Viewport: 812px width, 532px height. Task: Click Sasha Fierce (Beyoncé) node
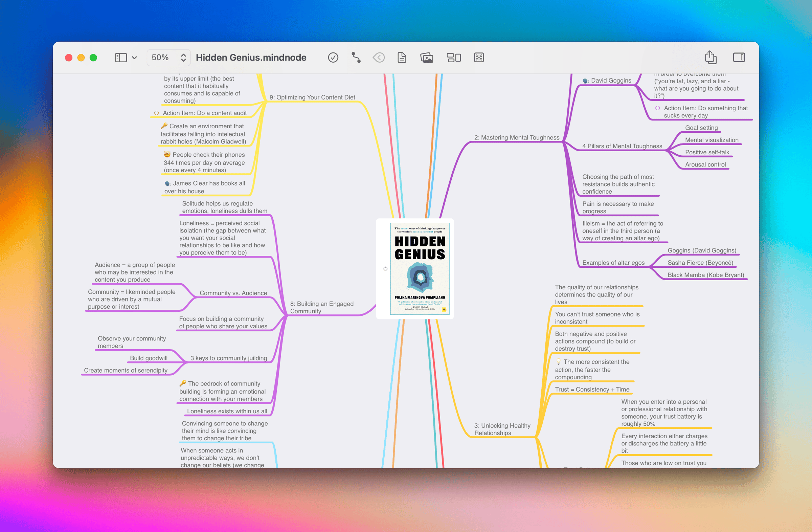(700, 263)
